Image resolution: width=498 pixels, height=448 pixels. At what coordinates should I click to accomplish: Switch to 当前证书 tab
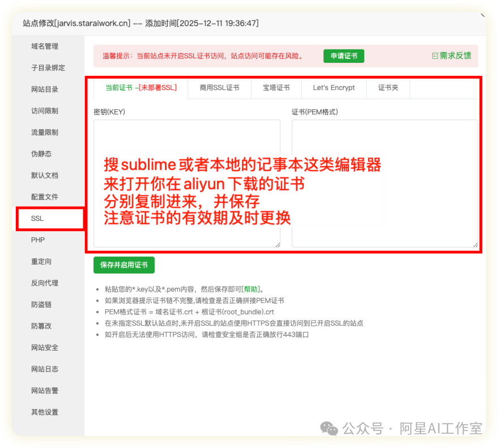tap(141, 88)
